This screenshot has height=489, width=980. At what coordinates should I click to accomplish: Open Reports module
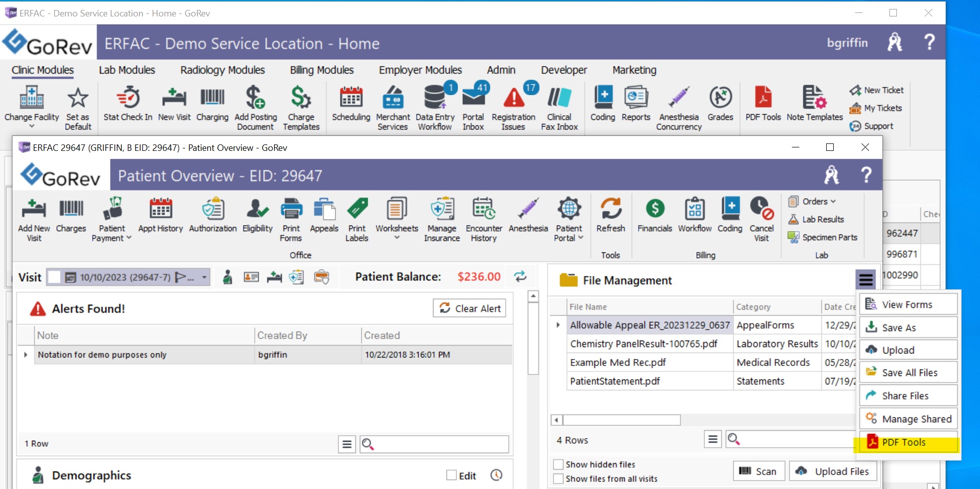pos(636,104)
